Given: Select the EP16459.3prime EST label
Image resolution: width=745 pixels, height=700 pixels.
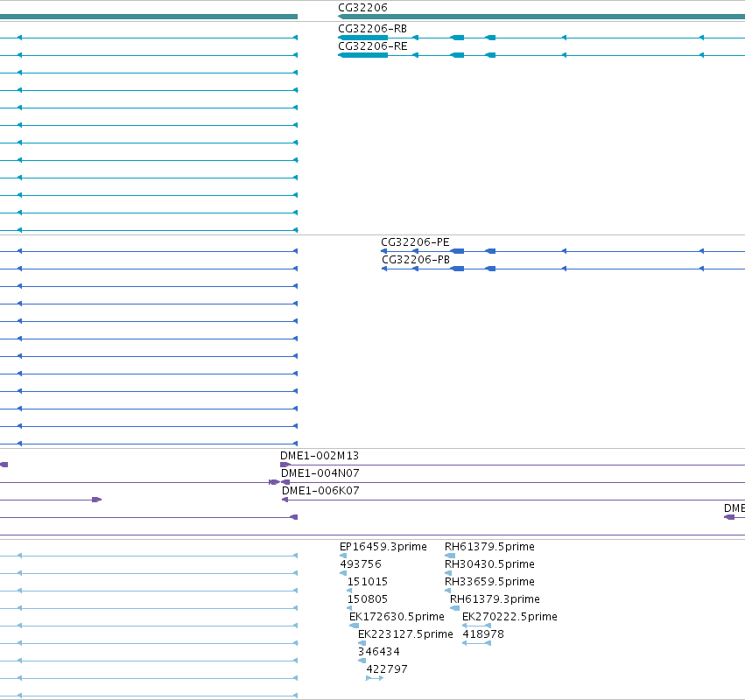Looking at the screenshot, I should click(383, 547).
